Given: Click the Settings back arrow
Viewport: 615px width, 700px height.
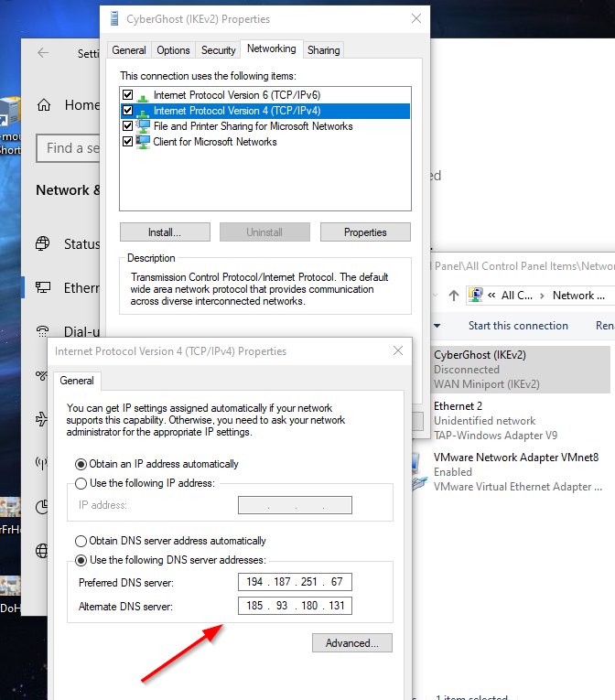Looking at the screenshot, I should point(43,53).
